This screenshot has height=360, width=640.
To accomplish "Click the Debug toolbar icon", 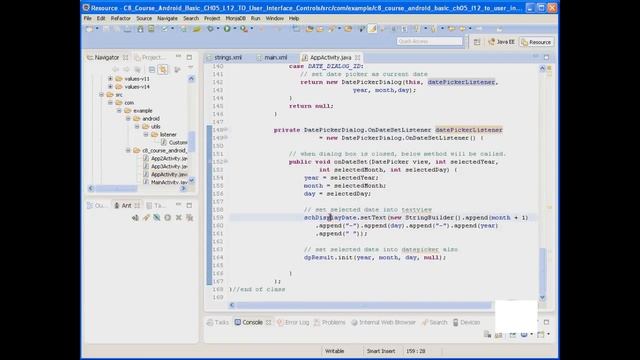I will point(211,29).
